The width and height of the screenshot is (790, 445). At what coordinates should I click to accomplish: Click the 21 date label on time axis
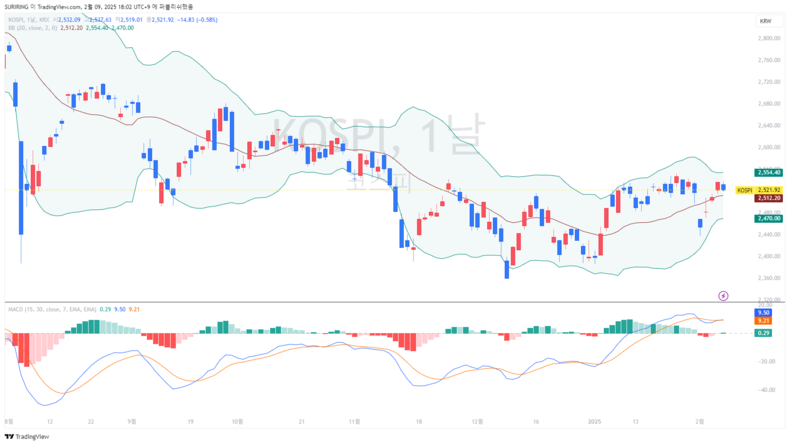click(x=301, y=421)
